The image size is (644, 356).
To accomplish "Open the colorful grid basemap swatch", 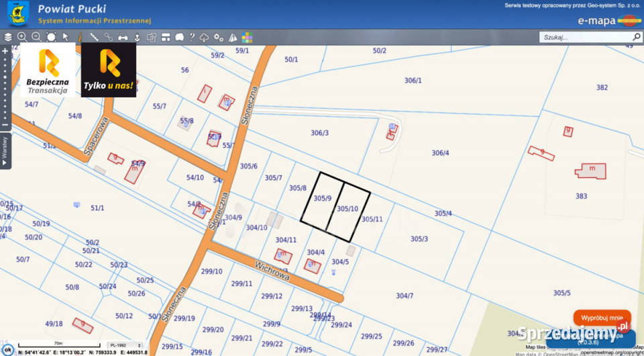I will [x=247, y=38].
